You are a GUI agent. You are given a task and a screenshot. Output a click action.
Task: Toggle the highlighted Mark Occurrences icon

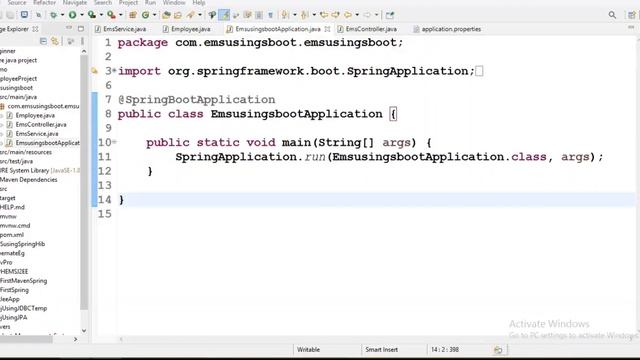(x=224, y=15)
